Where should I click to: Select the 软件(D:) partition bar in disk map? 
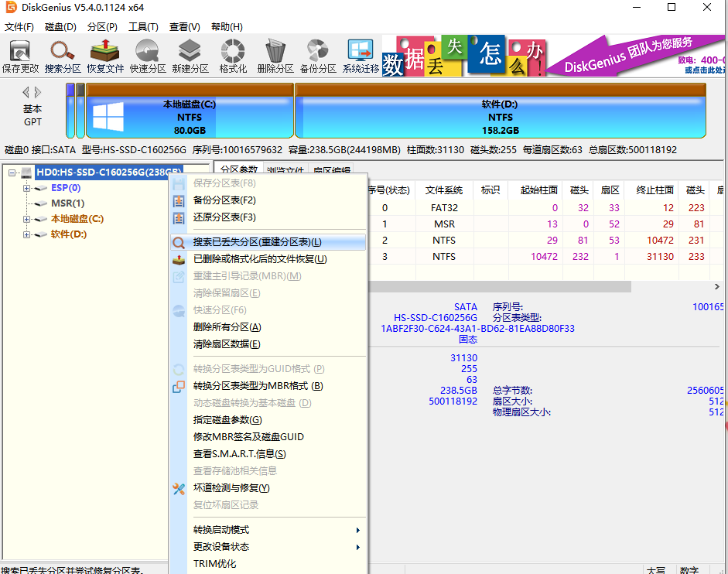[x=499, y=116]
